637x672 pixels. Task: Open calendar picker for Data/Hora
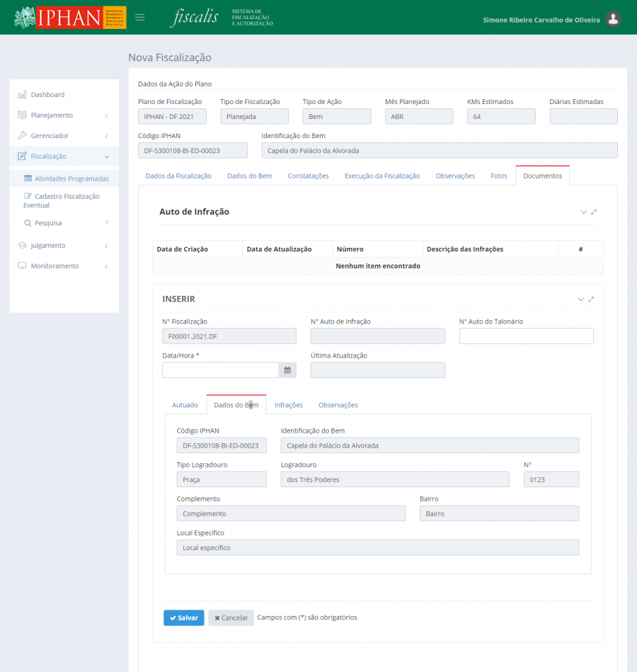click(x=287, y=370)
